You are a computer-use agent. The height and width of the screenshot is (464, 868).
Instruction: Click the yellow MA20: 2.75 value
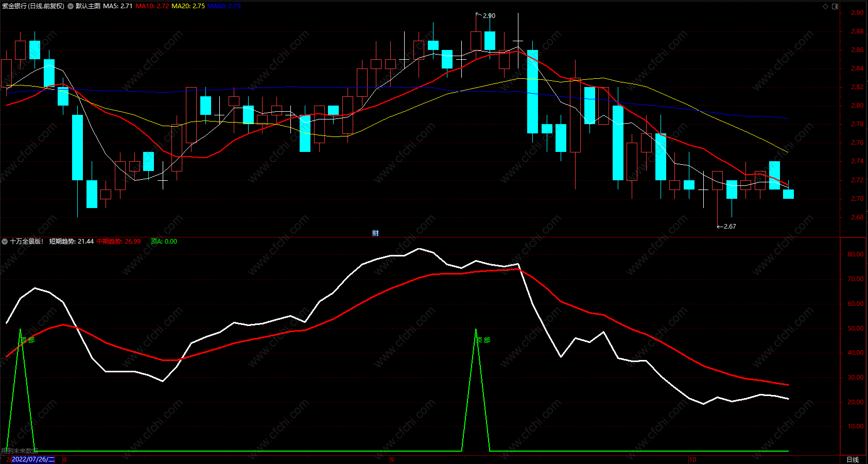188,6
